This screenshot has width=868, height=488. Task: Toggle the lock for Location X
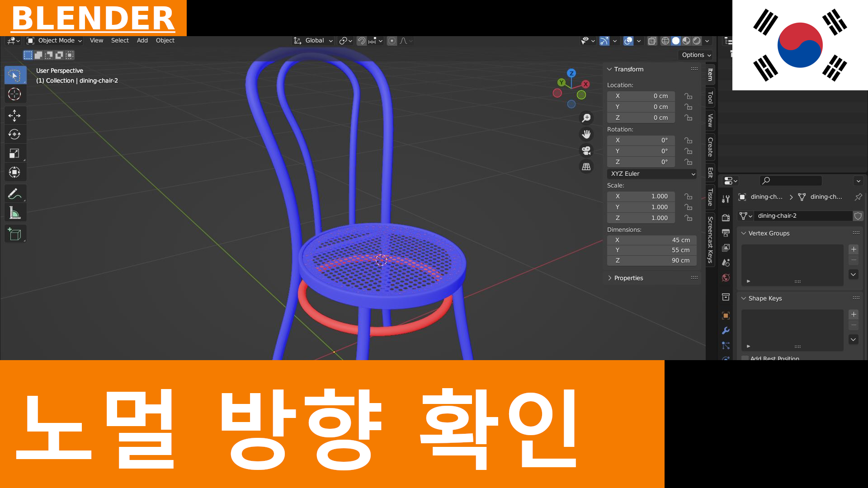click(x=688, y=96)
